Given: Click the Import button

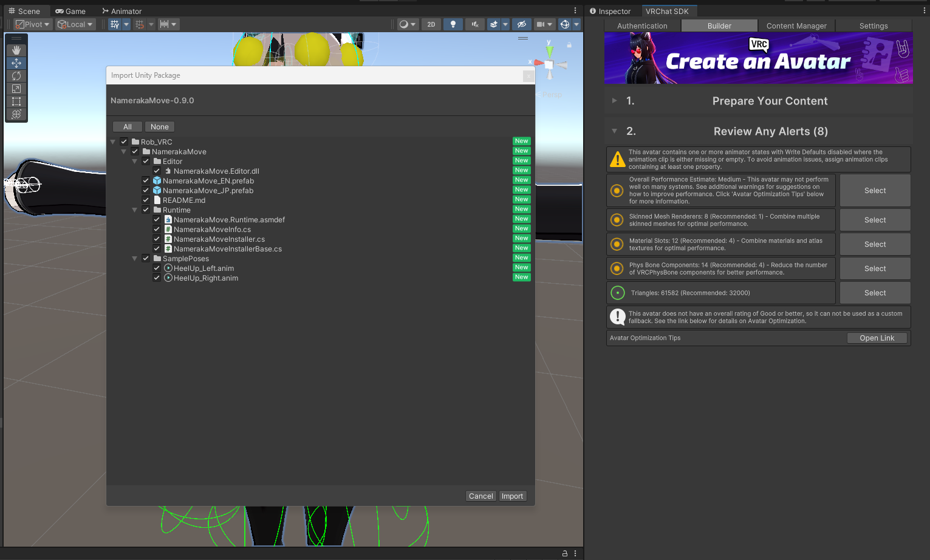Looking at the screenshot, I should coord(512,496).
